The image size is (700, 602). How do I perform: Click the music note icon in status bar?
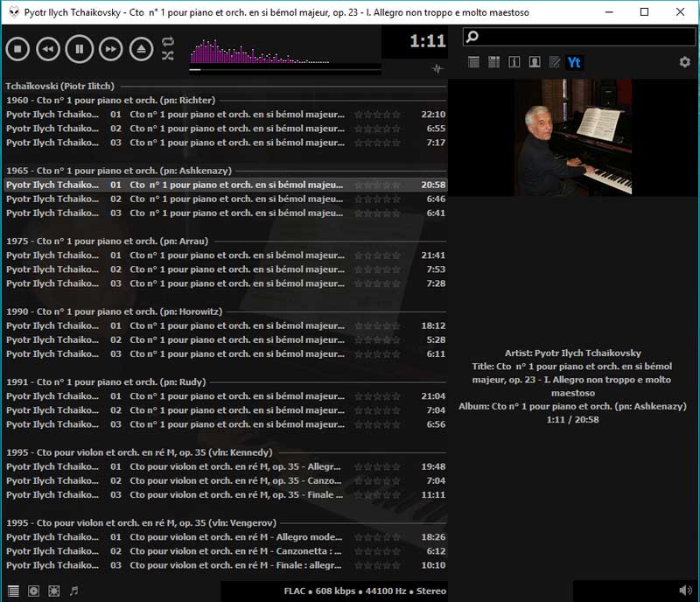tap(73, 591)
